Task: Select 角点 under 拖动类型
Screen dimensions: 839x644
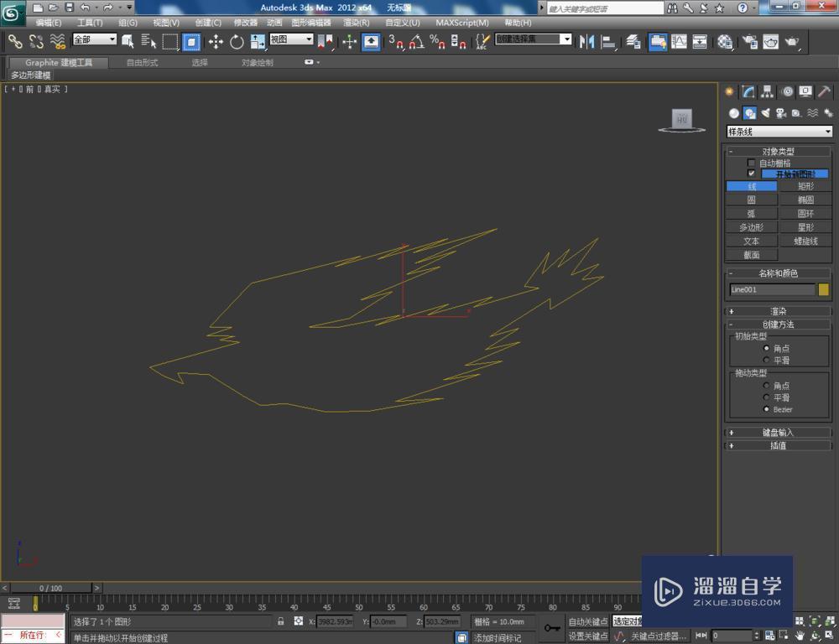Action: (766, 386)
